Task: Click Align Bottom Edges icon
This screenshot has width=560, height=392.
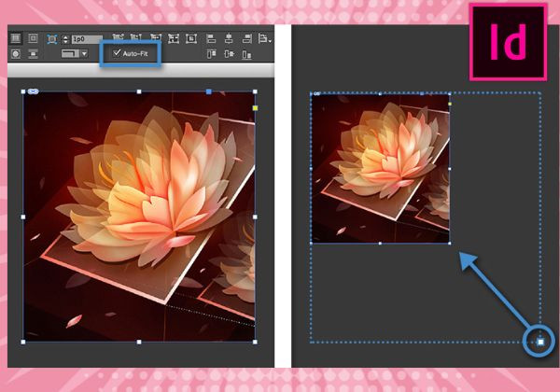Action: point(246,55)
